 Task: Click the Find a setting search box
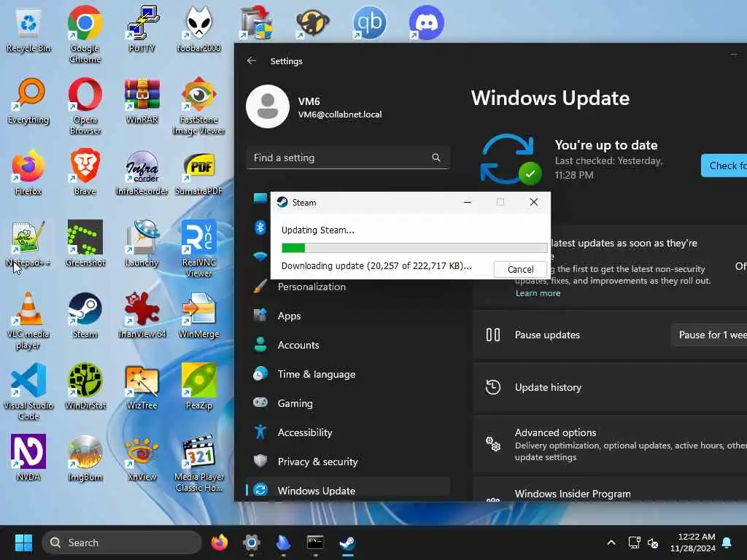click(348, 157)
